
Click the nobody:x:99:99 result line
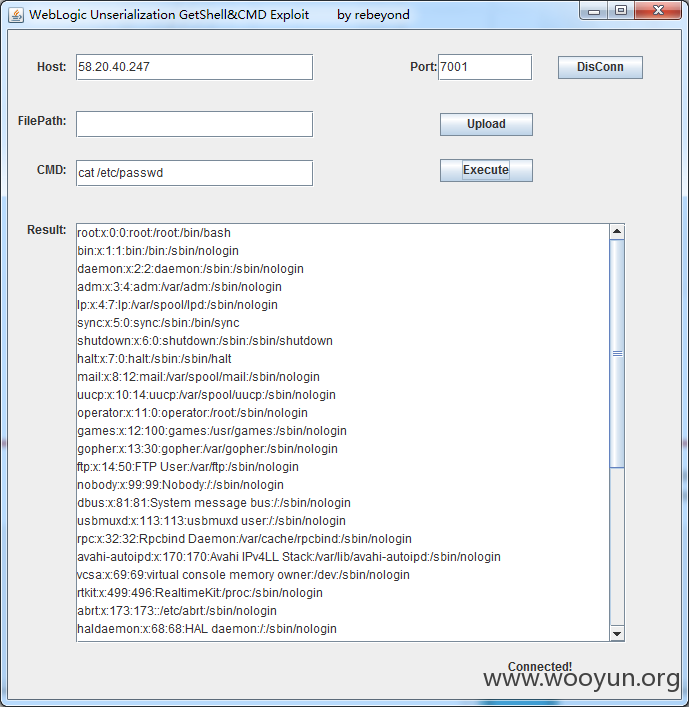(180, 485)
